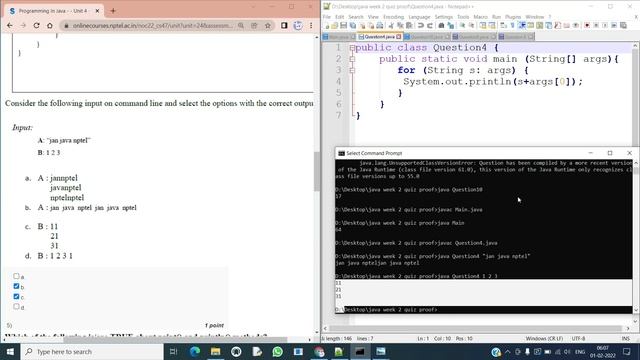Screen dimensions: 640x360
Task: Click the Cut scissors icon in Notepad++
Action: click(391, 25)
